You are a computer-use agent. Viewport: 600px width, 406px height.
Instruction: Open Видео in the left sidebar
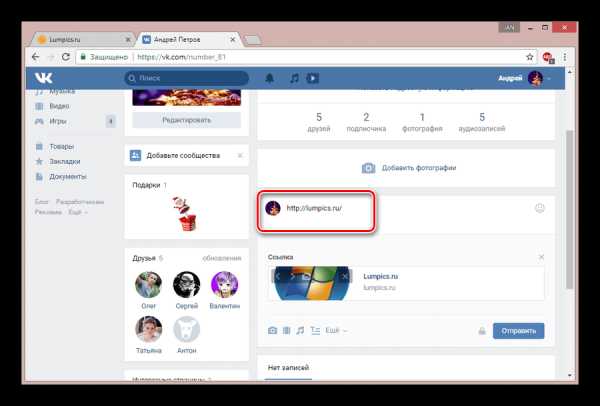point(59,106)
